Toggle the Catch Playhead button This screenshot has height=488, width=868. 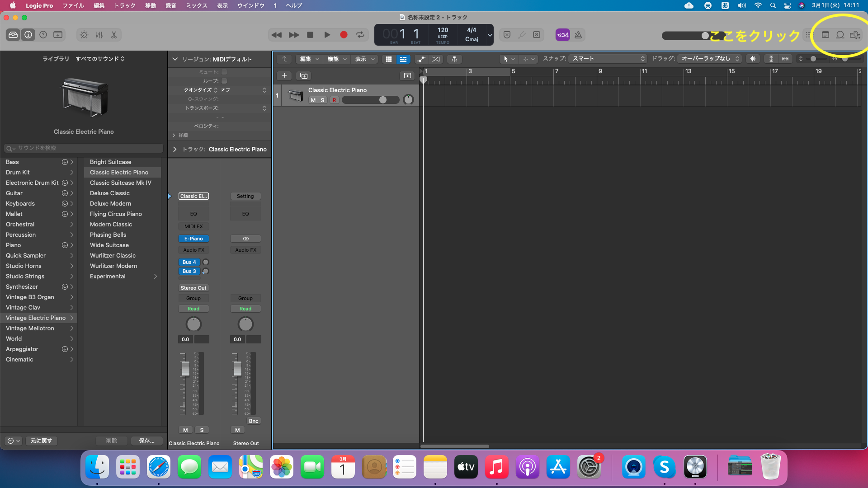(x=454, y=59)
